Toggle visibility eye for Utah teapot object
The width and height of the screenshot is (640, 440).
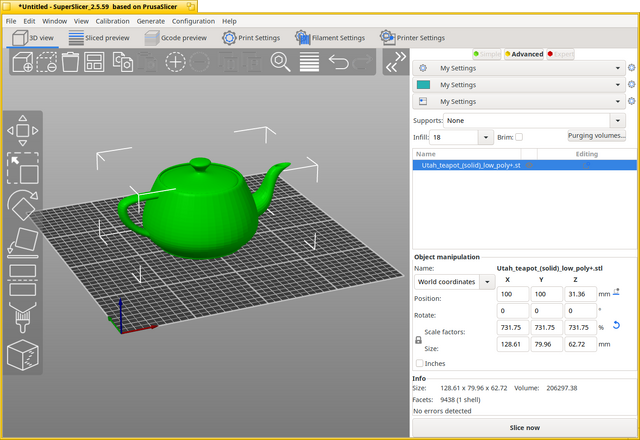pos(529,165)
